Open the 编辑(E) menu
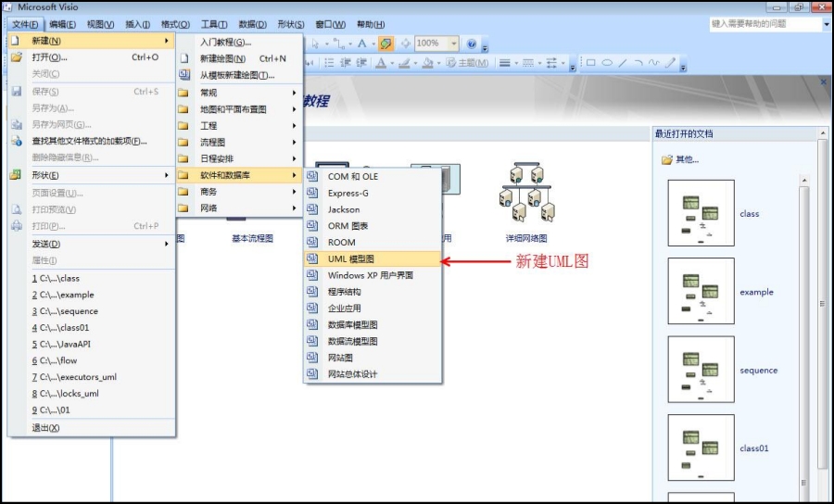The image size is (834, 504). (62, 24)
